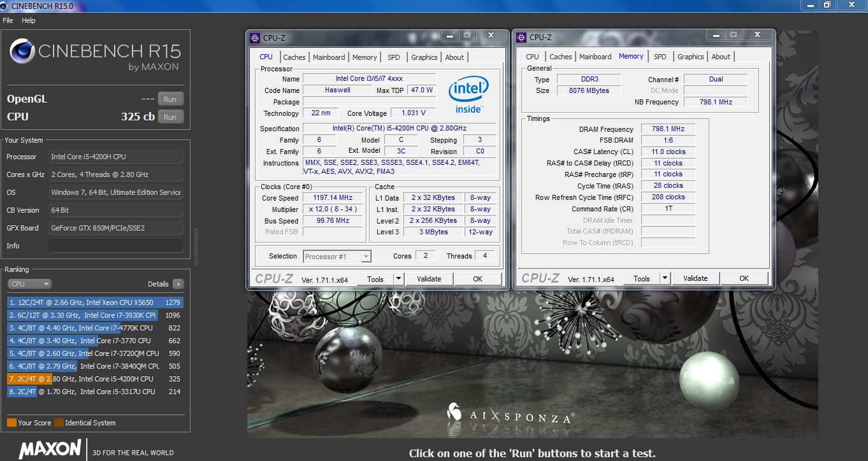Viewport: 868px width, 461px height.
Task: Expand Tools dropdown arrow in left CPU-Z window
Action: (398, 279)
